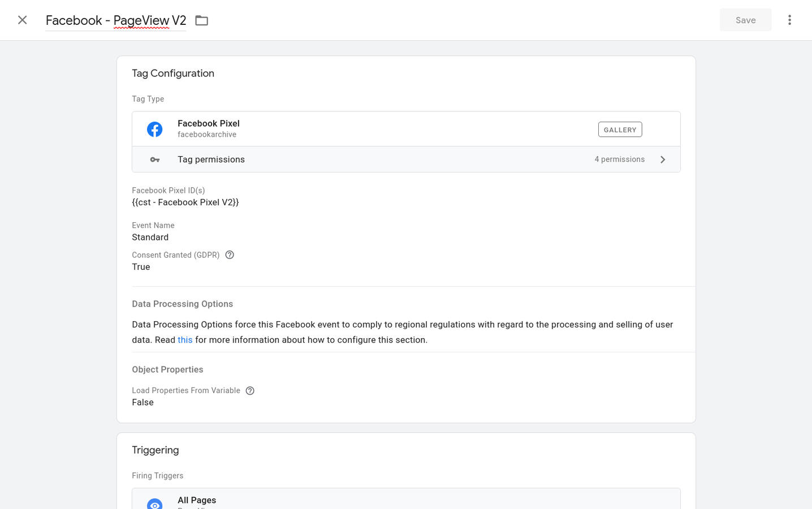Image resolution: width=812 pixels, height=509 pixels.
Task: Click the facebookarchive publisher text
Action: 207,135
